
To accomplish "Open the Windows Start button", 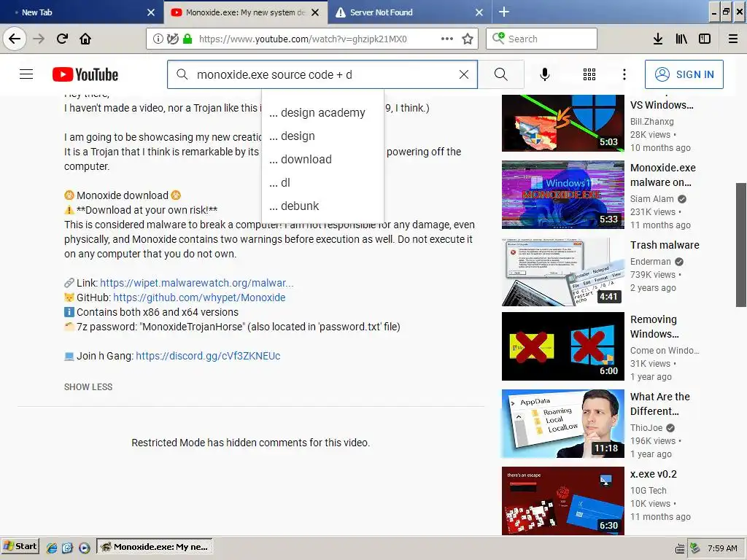I will point(20,546).
